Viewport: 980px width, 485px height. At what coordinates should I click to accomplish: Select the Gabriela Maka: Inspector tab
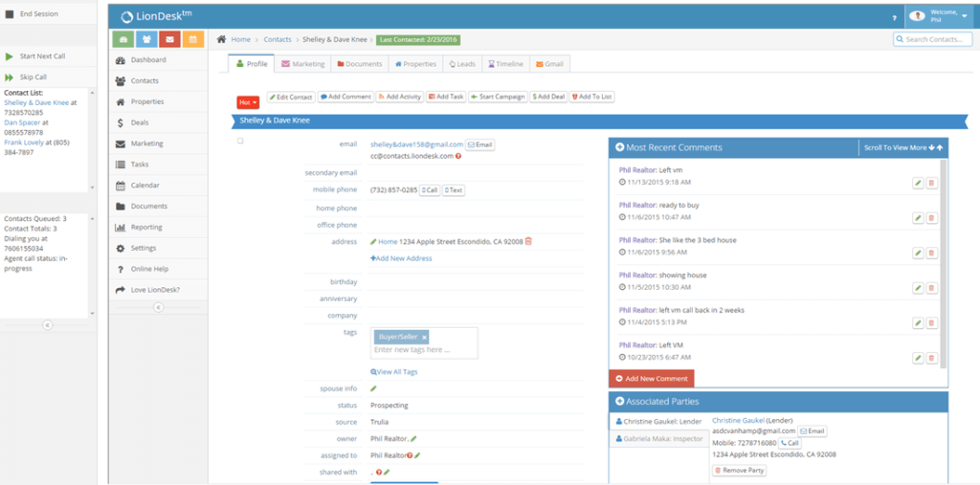click(x=658, y=439)
